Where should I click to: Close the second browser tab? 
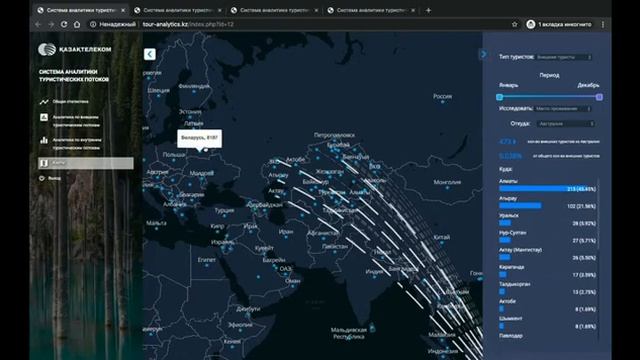tap(220, 10)
